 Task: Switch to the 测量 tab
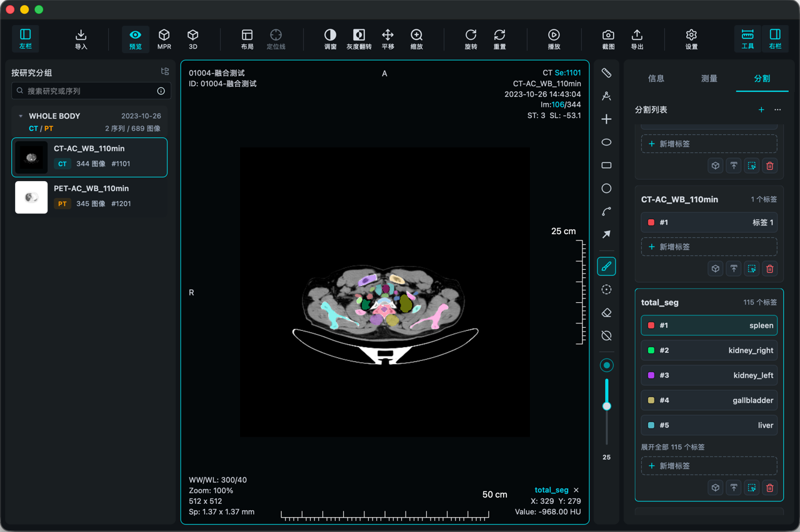pyautogui.click(x=709, y=79)
